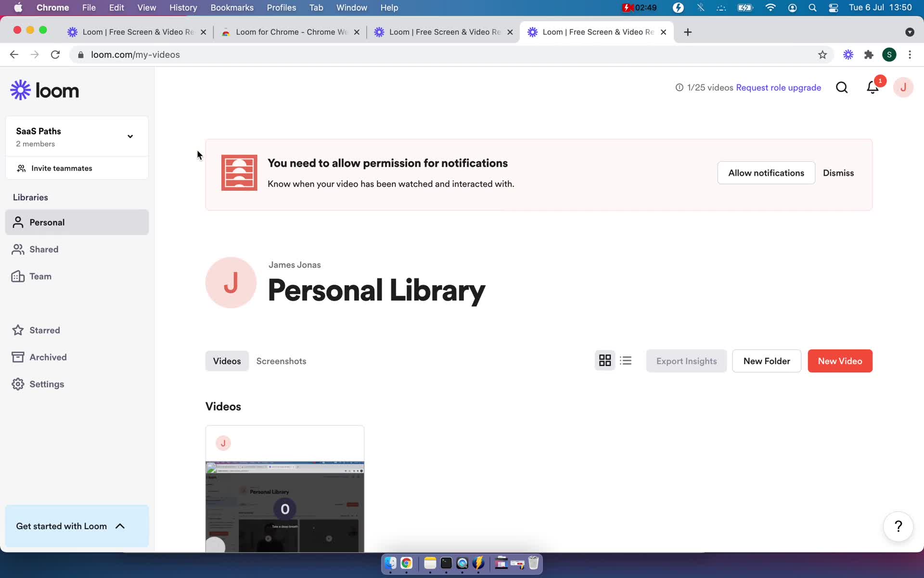Image resolution: width=924 pixels, height=578 pixels.
Task: Click the Starred section icon
Action: coord(18,329)
